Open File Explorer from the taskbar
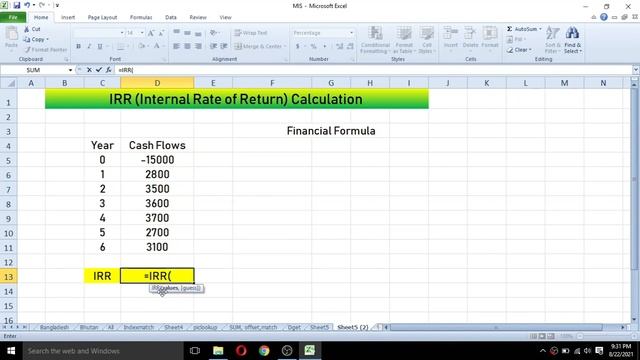The image size is (640, 360). click(218, 351)
